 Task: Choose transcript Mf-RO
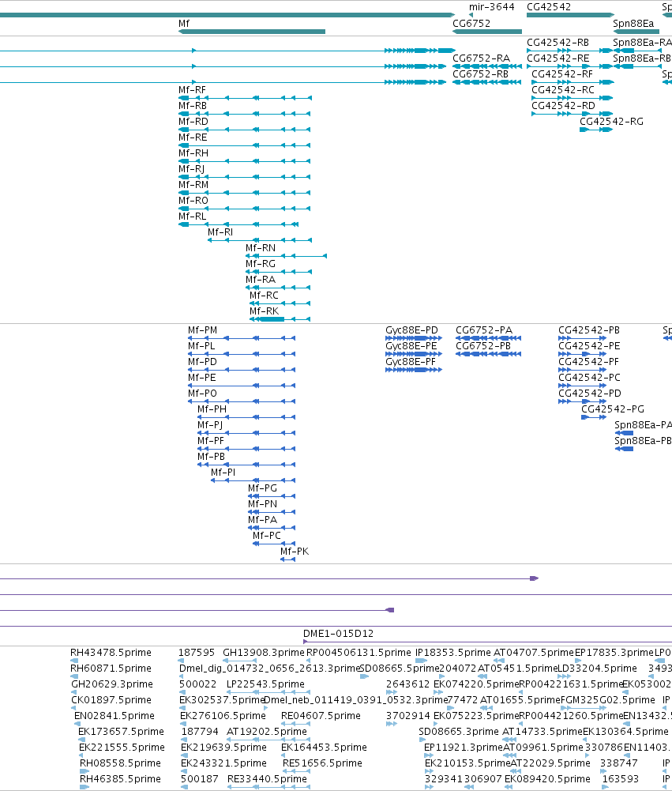coord(193,201)
